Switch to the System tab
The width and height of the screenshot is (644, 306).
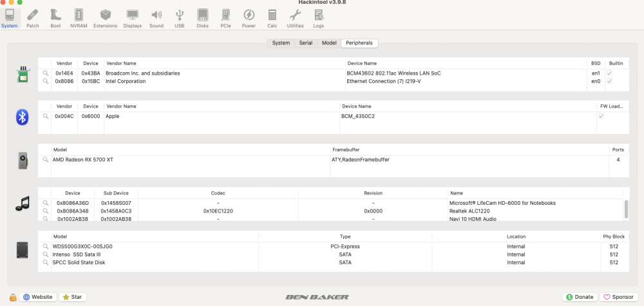pos(281,43)
